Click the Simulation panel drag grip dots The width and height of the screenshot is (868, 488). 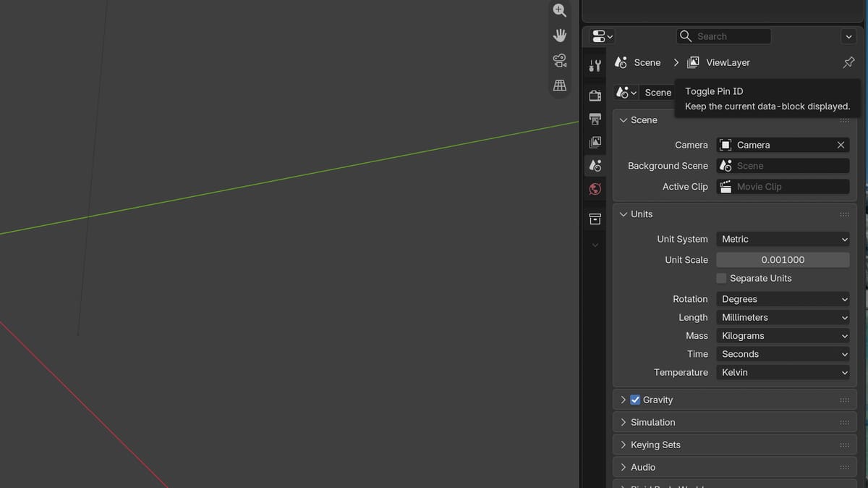point(844,422)
